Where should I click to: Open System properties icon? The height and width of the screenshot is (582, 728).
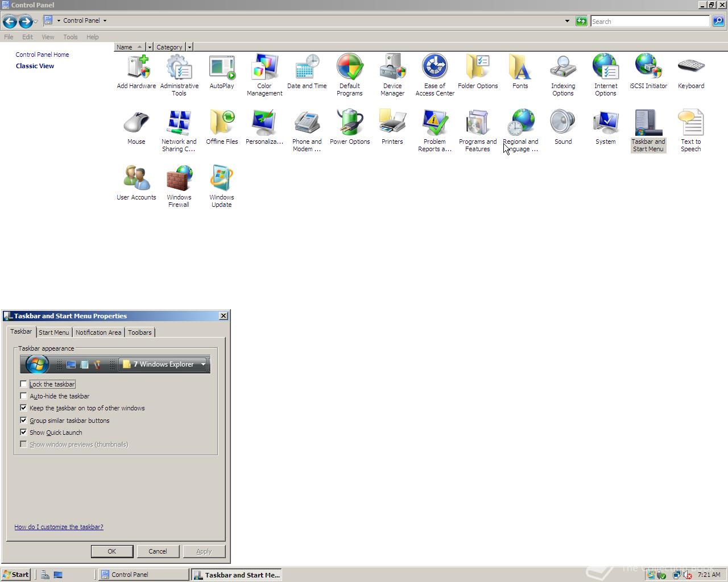pyautogui.click(x=606, y=128)
